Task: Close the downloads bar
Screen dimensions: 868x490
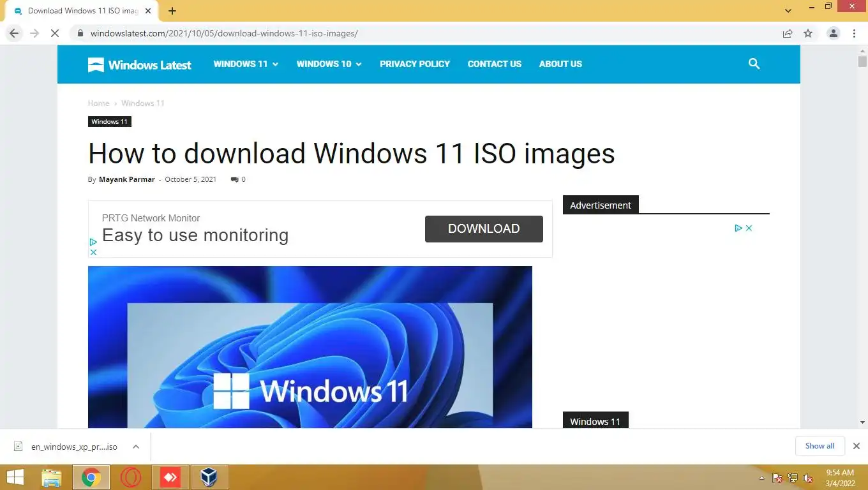Action: point(857,446)
